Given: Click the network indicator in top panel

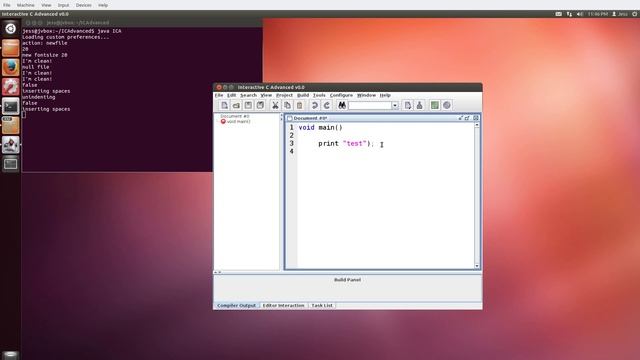Looking at the screenshot, I should pyautogui.click(x=569, y=14).
